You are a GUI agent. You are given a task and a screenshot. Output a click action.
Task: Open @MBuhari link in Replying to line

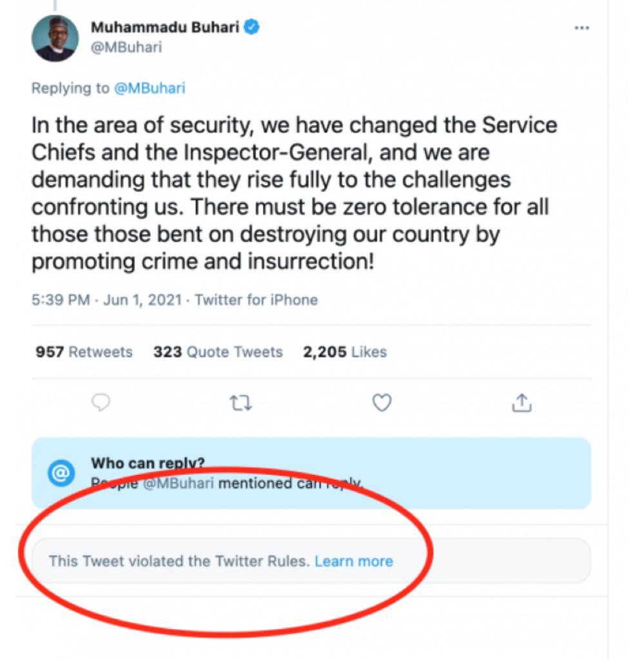(150, 88)
